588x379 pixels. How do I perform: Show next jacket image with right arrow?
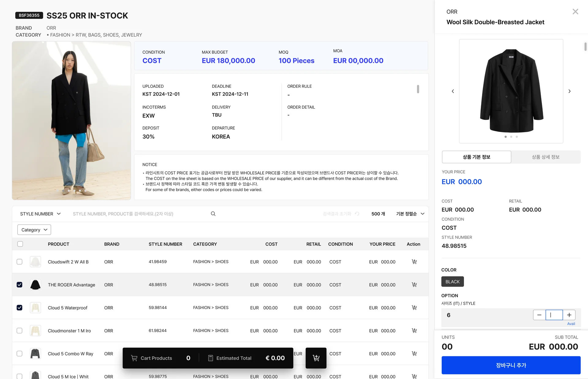pos(569,91)
